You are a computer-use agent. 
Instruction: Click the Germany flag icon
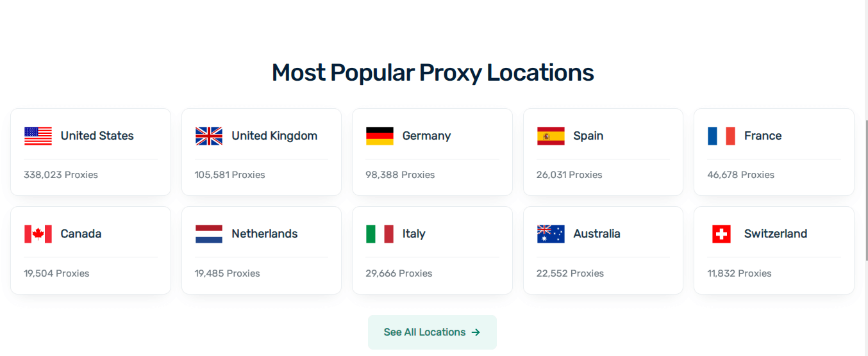click(x=380, y=136)
